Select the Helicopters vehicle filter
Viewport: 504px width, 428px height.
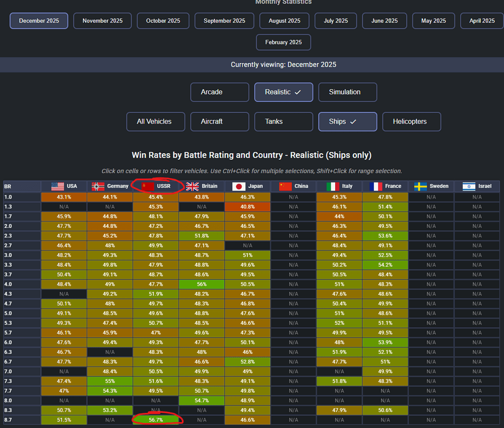pyautogui.click(x=411, y=121)
